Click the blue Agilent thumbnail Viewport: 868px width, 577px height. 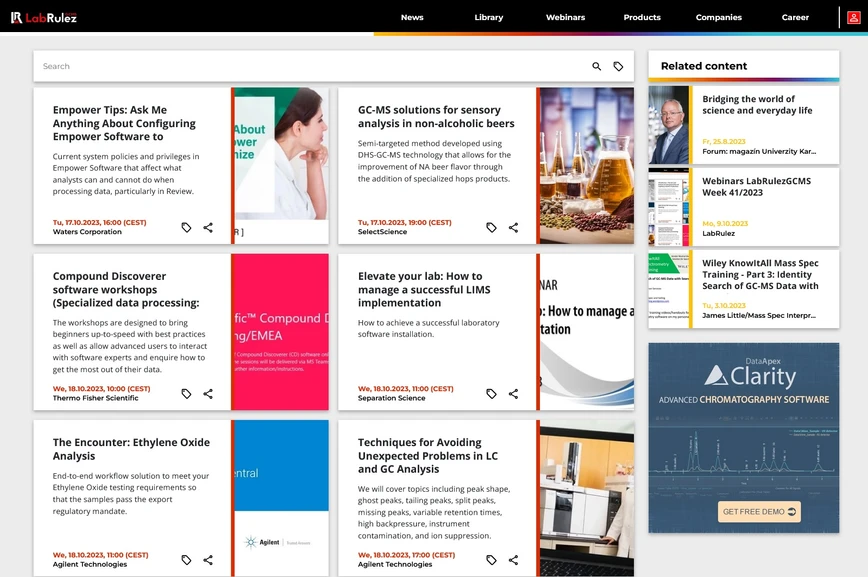[281, 498]
